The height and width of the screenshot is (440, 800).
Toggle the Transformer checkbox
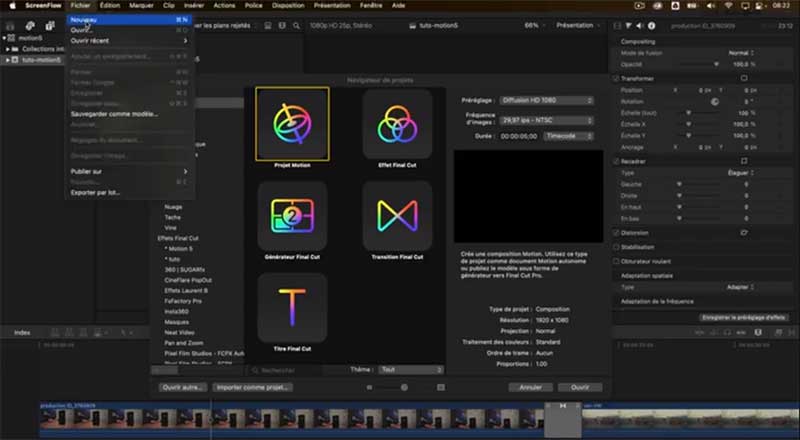pyautogui.click(x=615, y=77)
